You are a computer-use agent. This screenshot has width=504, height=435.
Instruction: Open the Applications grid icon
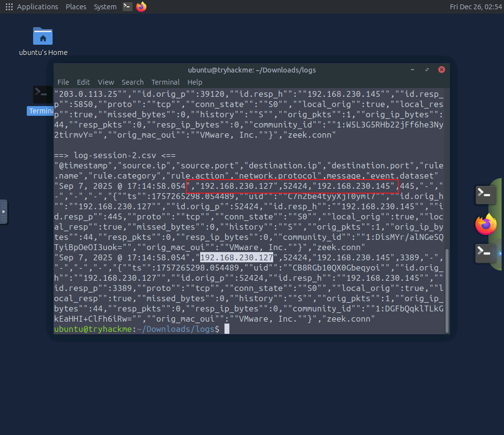tap(9, 7)
